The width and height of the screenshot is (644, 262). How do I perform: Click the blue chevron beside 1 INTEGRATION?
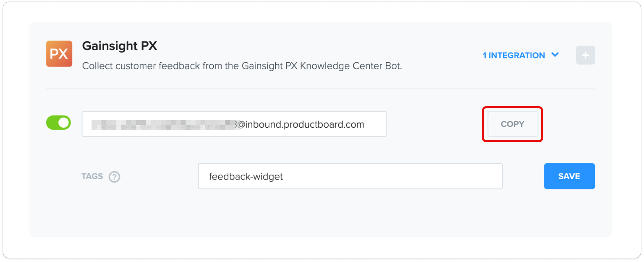click(555, 55)
